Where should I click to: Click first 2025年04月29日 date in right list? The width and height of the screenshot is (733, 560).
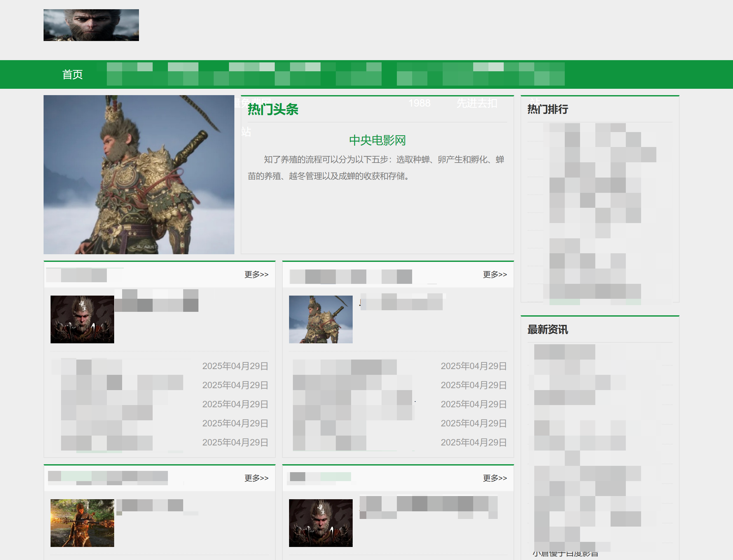474,366
